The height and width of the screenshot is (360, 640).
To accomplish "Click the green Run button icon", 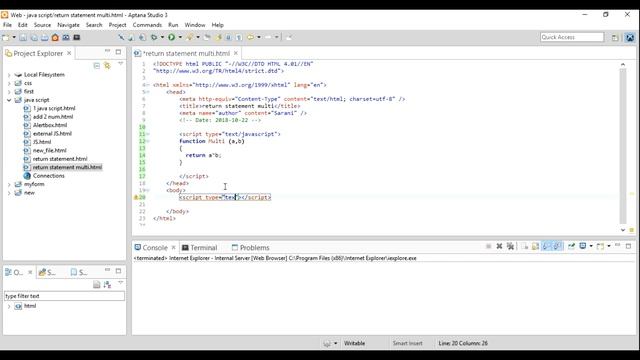I will pos(171,38).
